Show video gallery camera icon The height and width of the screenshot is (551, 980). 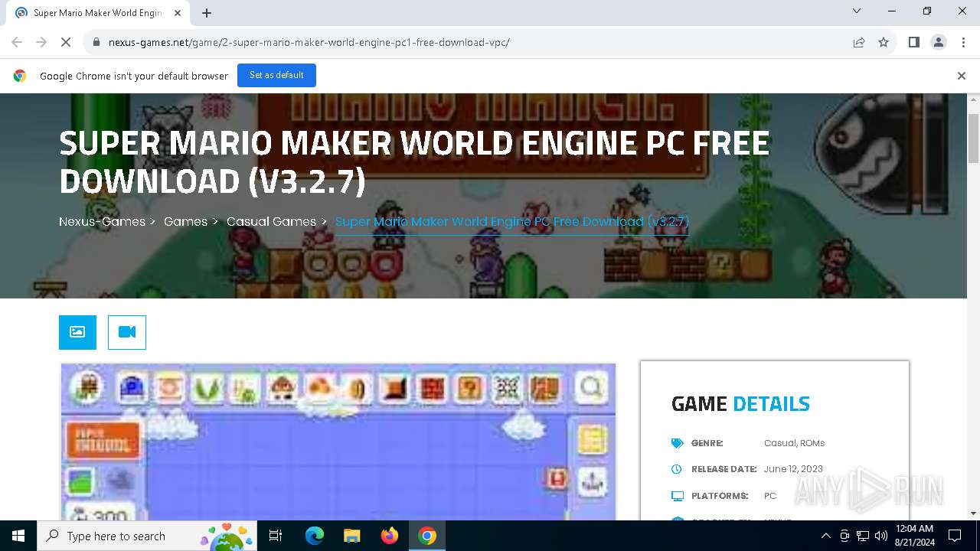127,332
